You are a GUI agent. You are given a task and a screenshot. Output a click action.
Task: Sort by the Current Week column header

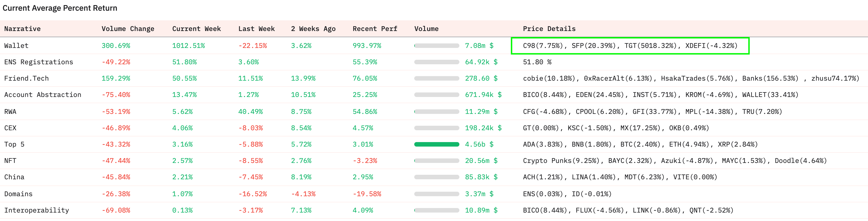pyautogui.click(x=197, y=29)
